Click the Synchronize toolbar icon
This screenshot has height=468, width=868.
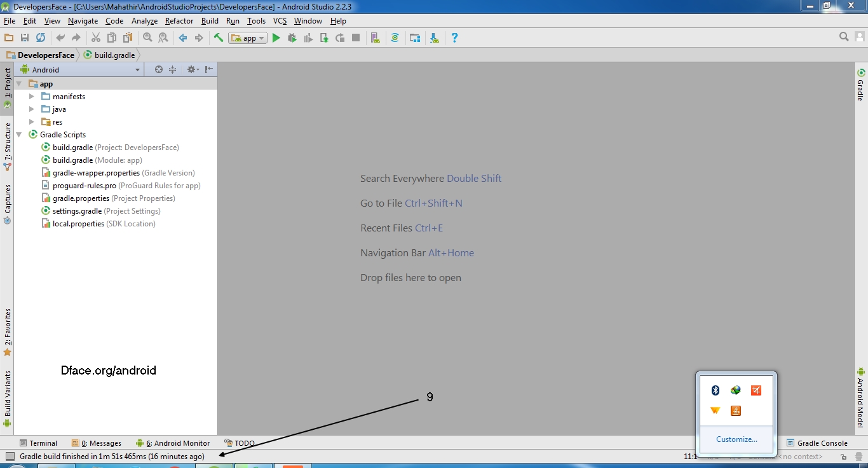pos(41,38)
